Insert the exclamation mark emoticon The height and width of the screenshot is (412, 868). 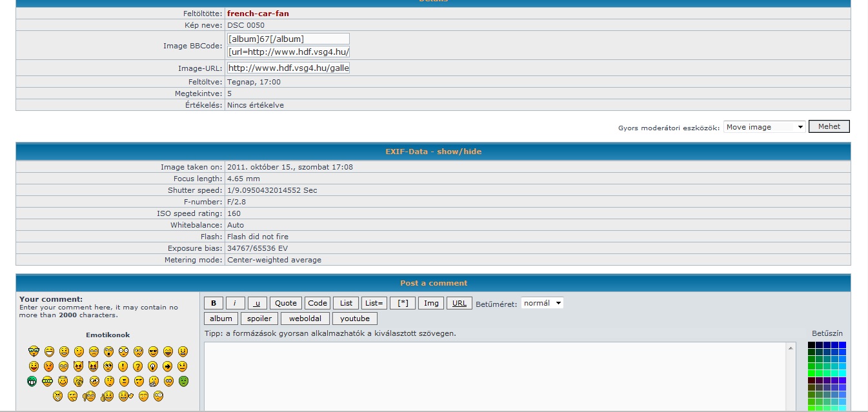tap(123, 366)
